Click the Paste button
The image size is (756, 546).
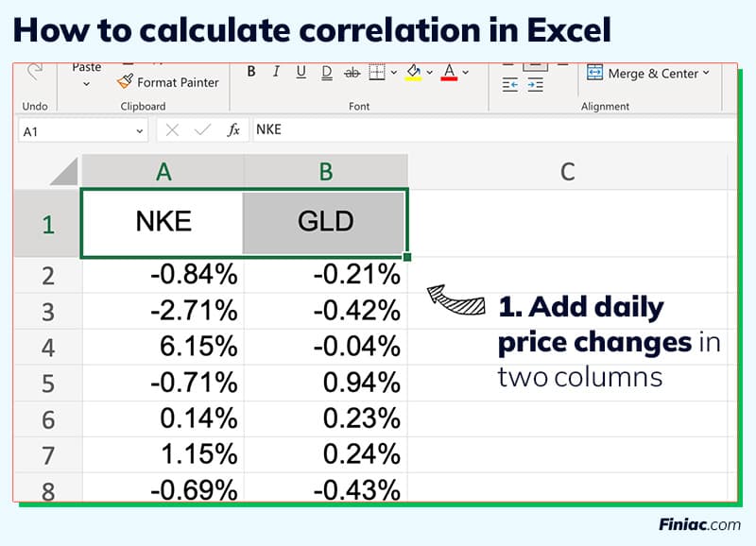click(x=85, y=66)
